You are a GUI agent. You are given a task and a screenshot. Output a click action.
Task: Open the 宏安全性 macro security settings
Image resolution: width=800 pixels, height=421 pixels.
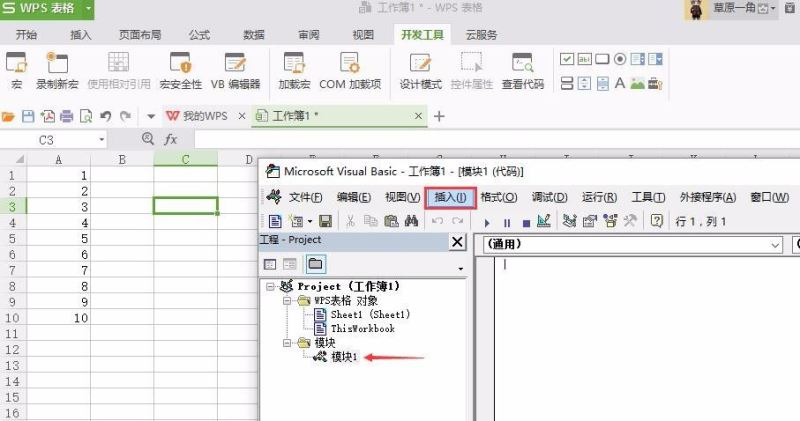point(180,66)
